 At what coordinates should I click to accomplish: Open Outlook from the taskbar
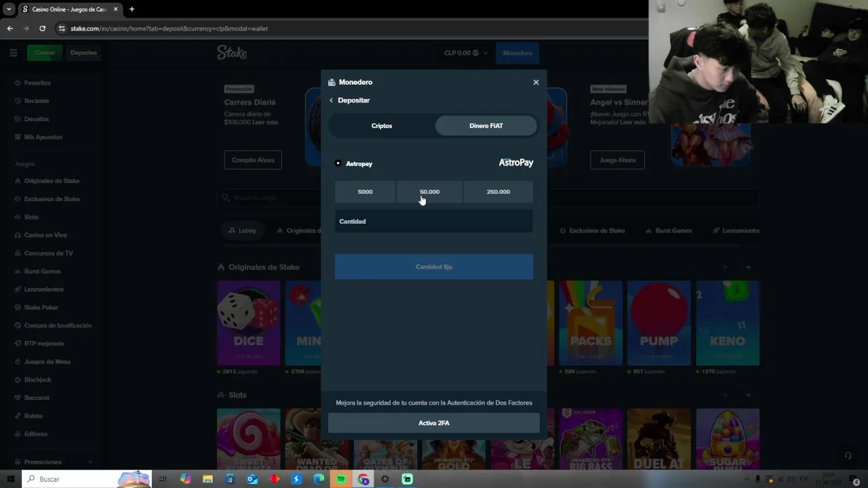coord(252,479)
